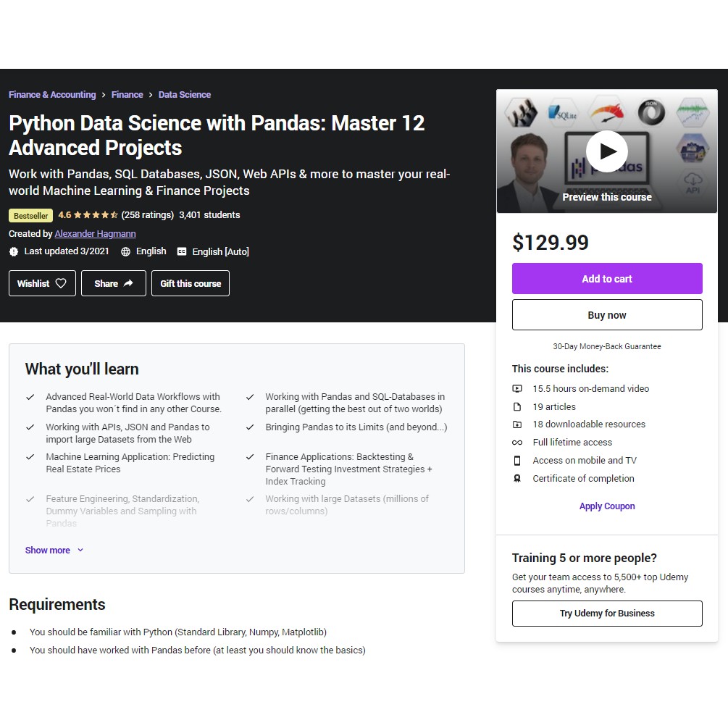Click the certificate of completion icon
This screenshot has width=728, height=728.
tap(517, 479)
